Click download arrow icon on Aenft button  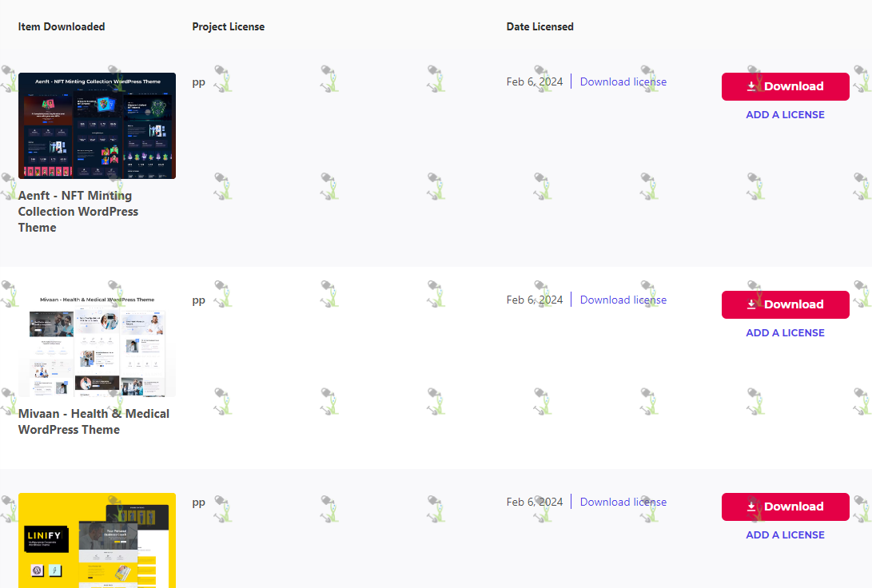click(751, 86)
